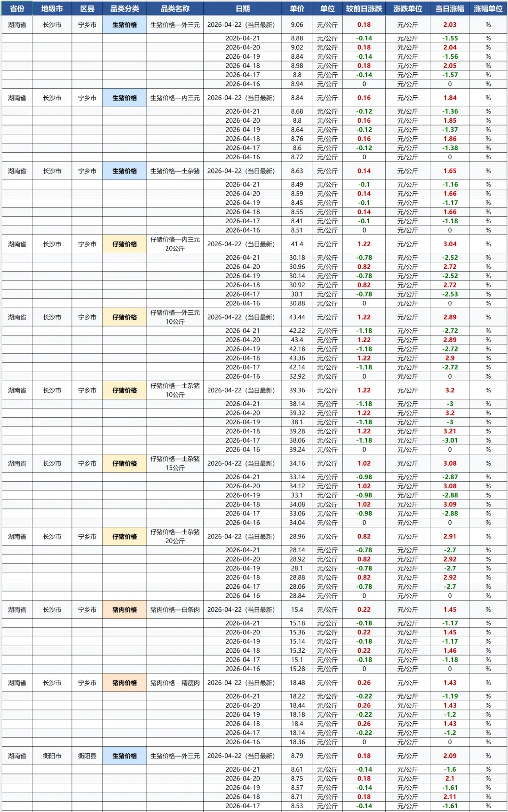Click the 品类分类 column header

125,8
